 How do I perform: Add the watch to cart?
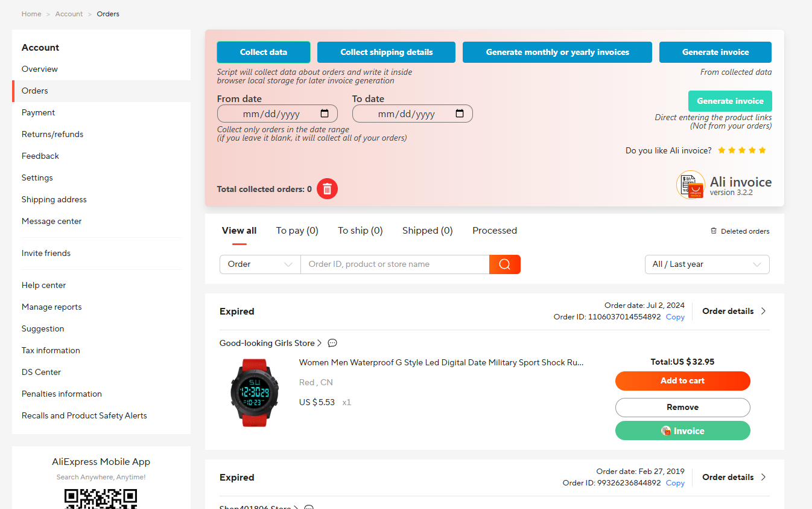[x=683, y=381]
